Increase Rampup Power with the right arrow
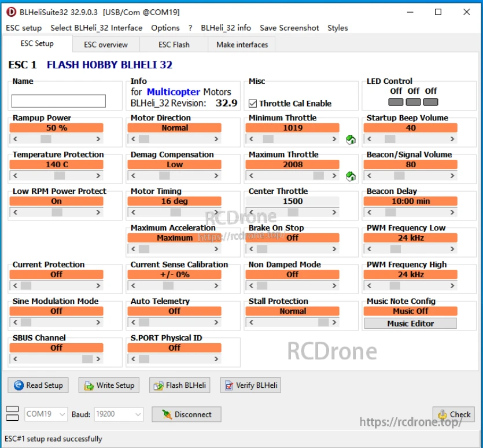The image size is (483, 448). click(98, 139)
